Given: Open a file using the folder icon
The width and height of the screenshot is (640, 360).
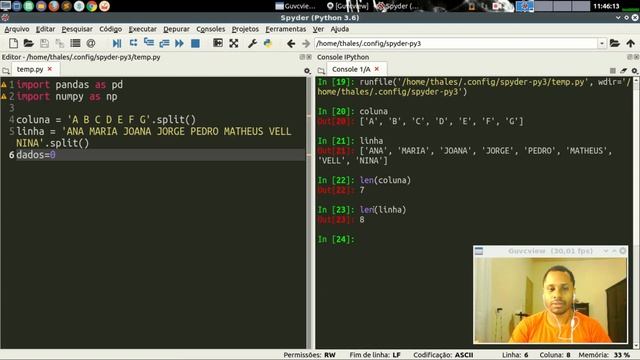Looking at the screenshot, I should [x=29, y=43].
